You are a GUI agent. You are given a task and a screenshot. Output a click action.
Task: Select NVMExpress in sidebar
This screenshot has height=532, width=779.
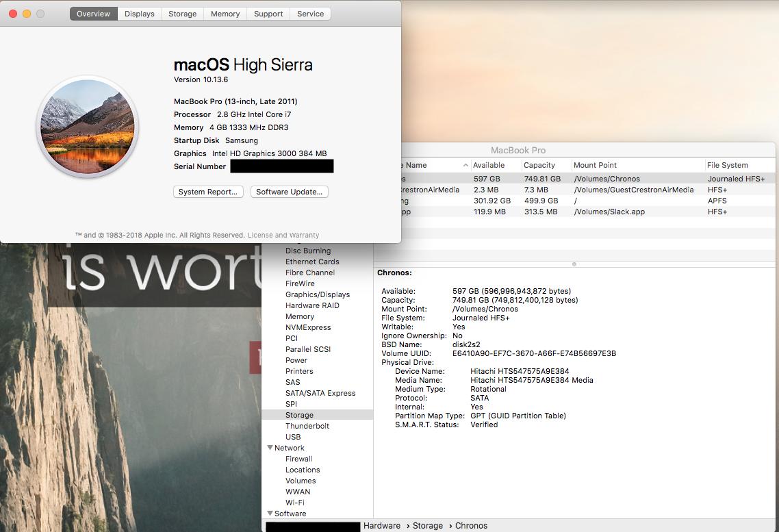(x=308, y=327)
